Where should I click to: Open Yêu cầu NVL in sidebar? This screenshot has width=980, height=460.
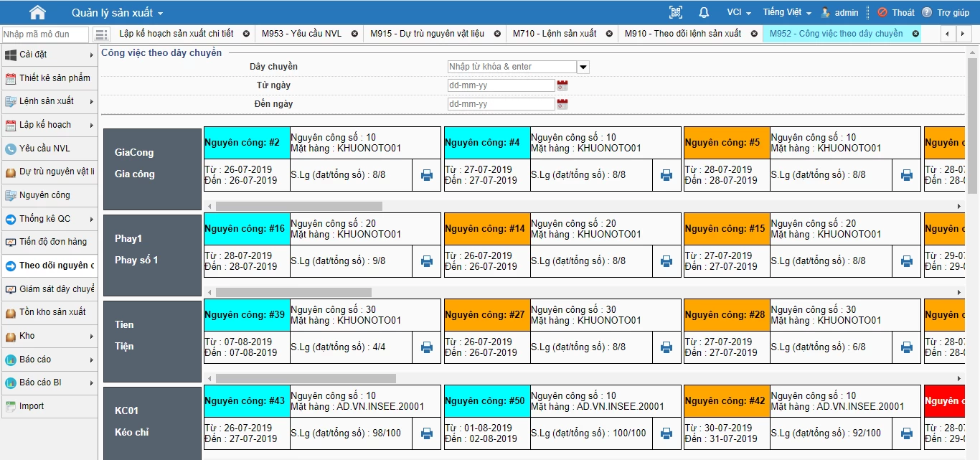point(49,149)
